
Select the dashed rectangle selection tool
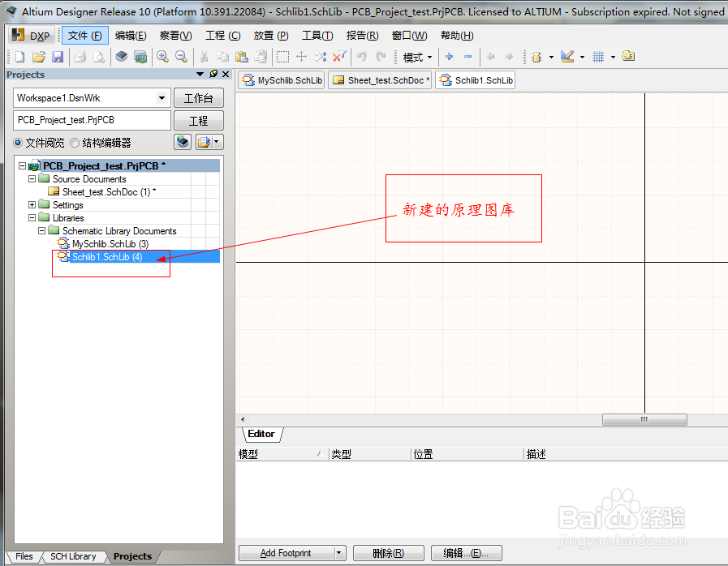282,57
